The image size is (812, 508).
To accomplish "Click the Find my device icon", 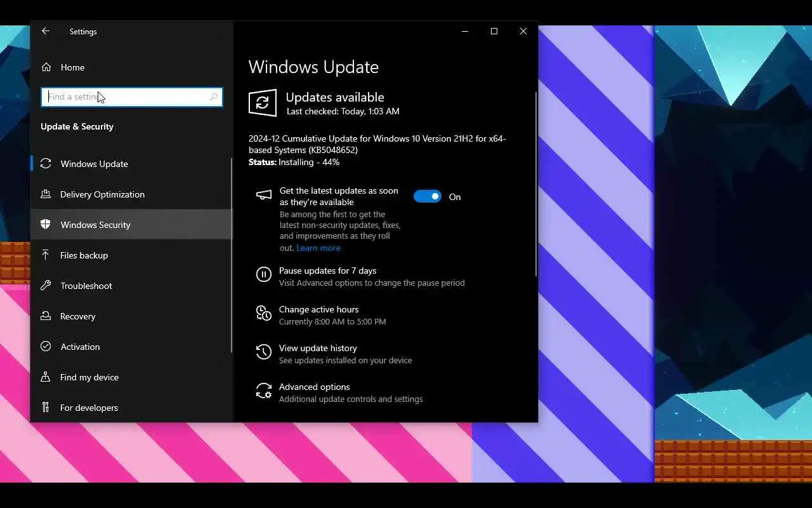I will point(46,377).
